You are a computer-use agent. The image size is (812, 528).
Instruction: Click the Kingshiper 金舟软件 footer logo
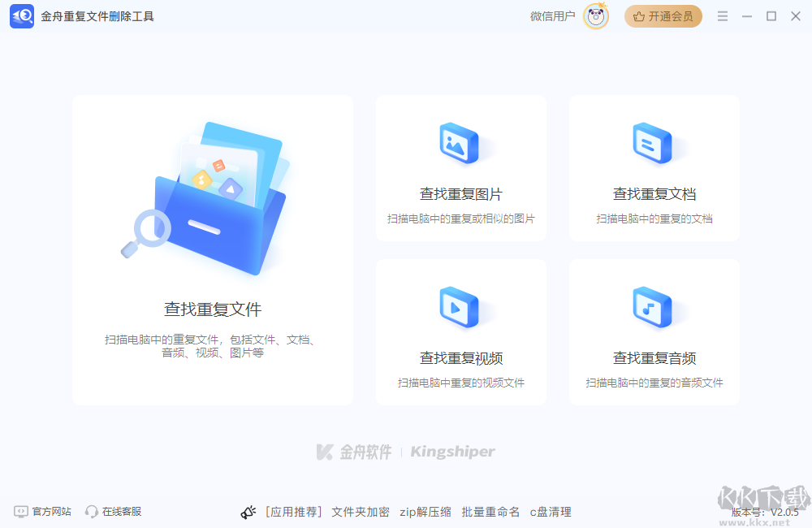tap(405, 452)
